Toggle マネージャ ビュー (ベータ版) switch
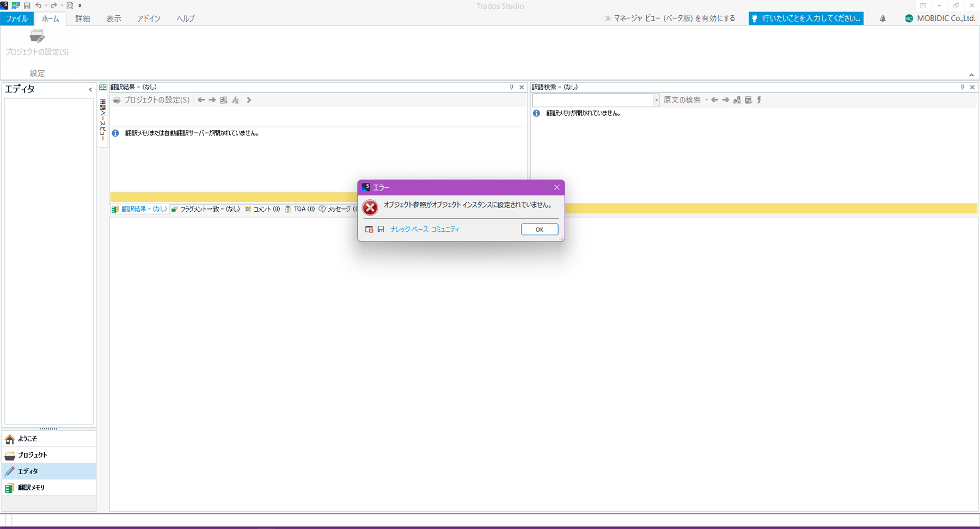The height and width of the screenshot is (529, 980). pyautogui.click(x=606, y=19)
